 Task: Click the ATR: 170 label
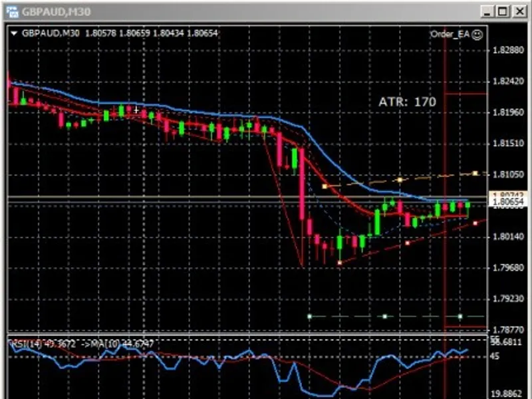tap(407, 102)
